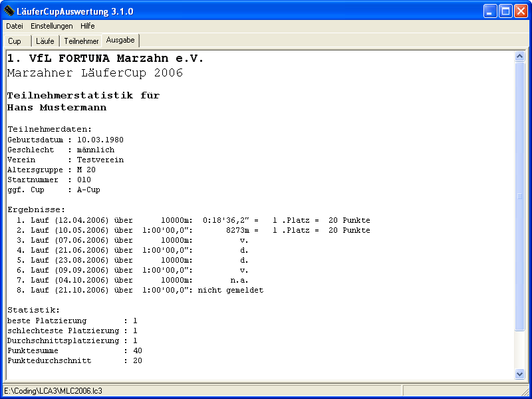Screen dimensions: 532x399
Task: Click the Startnummer line '010'
Action: [x=49, y=180]
